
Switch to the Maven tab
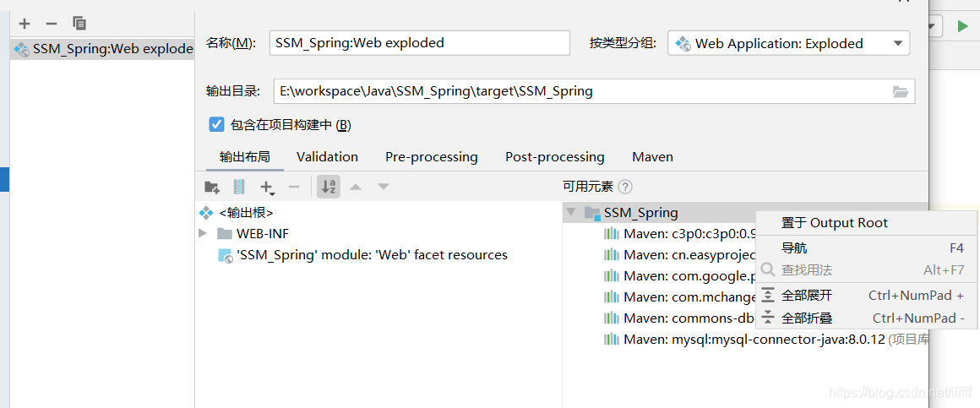pyautogui.click(x=652, y=156)
